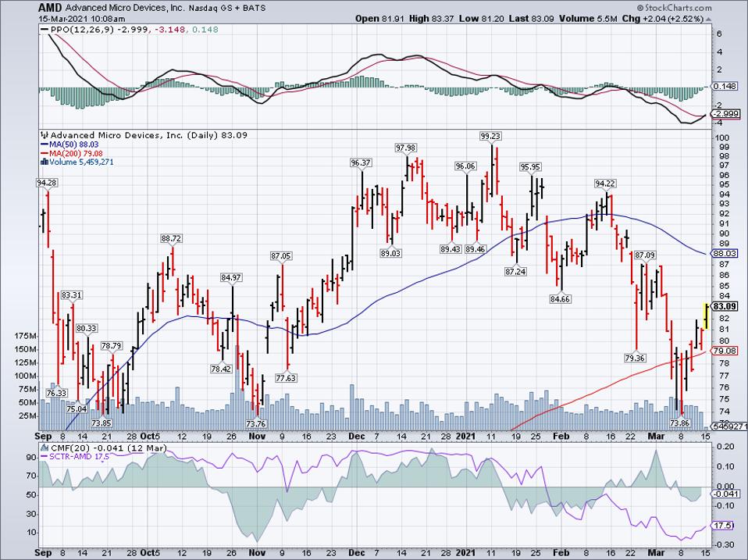Click the AMD ticker symbol title
Screen dimensions: 748x560
coord(50,8)
